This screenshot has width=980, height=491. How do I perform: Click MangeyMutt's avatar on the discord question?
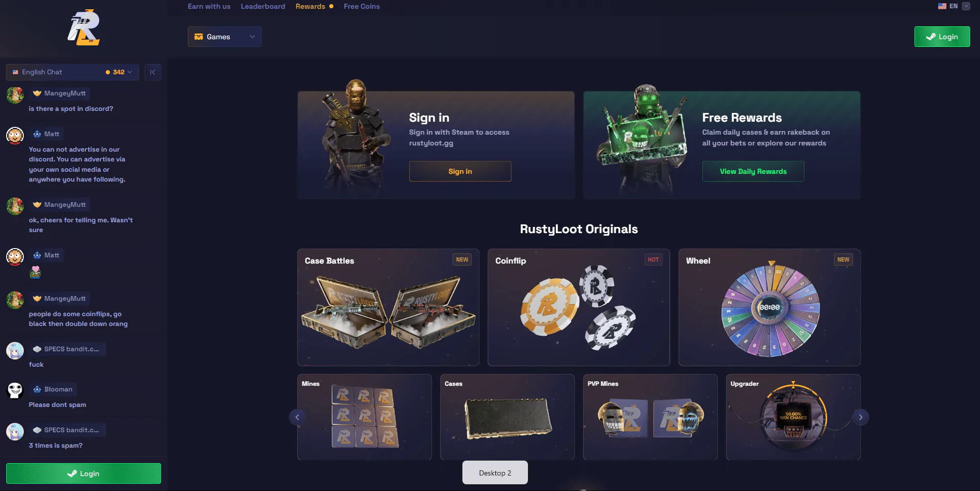click(15, 95)
